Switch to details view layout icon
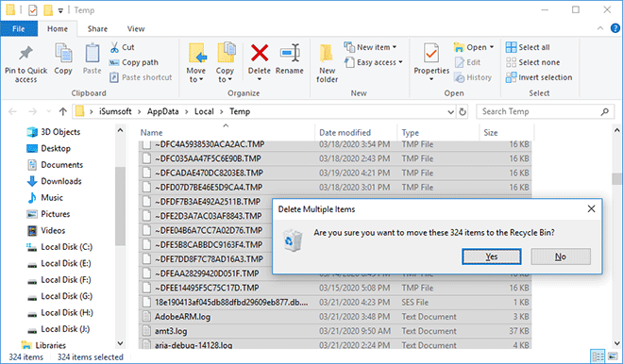This screenshot has width=623, height=364. click(598, 356)
